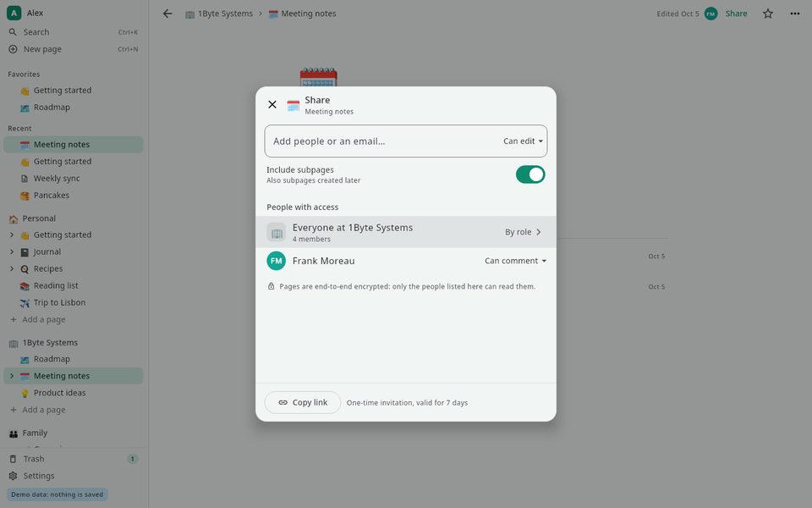
Task: Click the Personal workspace heading
Action: 39,218
